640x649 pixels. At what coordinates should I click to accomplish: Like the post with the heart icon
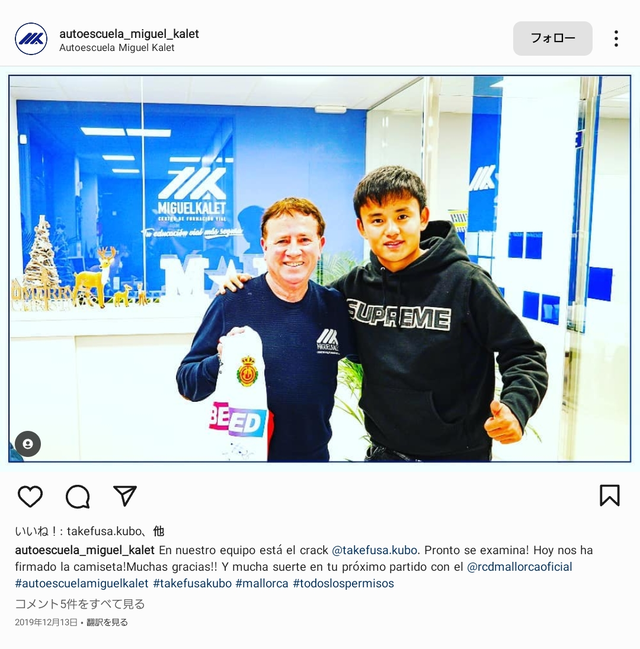tap(30, 496)
